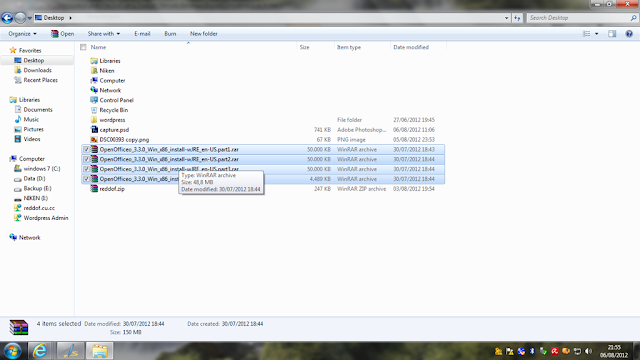The height and width of the screenshot is (360, 640).
Task: Open the Organize menu
Action: pyautogui.click(x=22, y=34)
